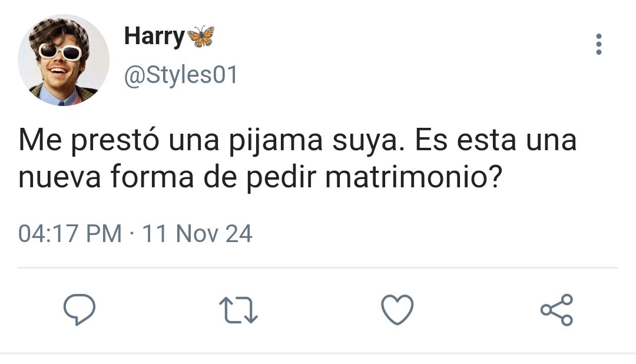Open the reply speech bubble icon

tap(79, 310)
